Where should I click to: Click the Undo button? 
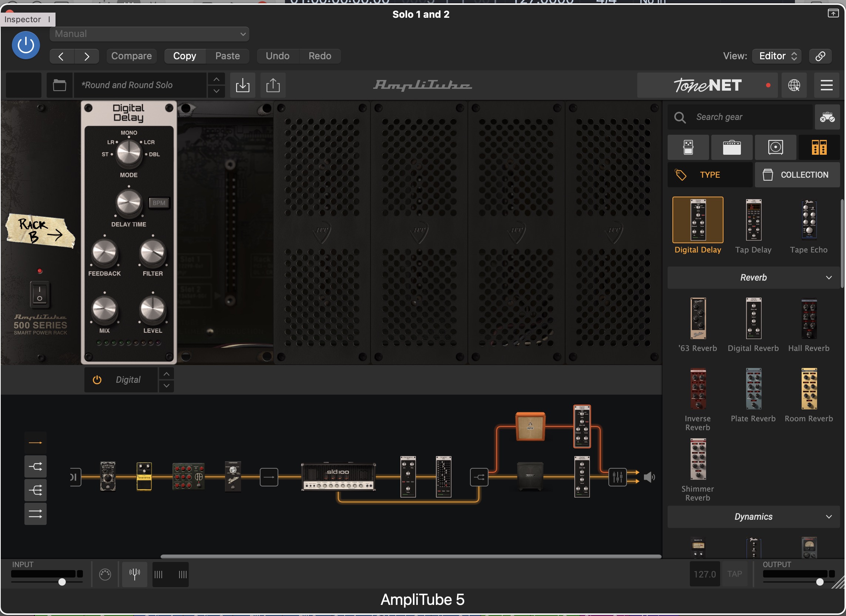click(278, 56)
